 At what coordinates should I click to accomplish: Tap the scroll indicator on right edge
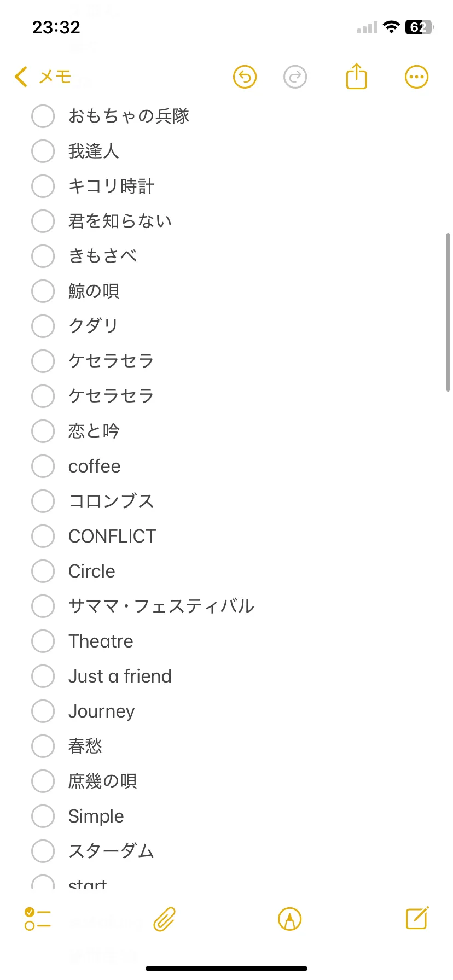(448, 312)
